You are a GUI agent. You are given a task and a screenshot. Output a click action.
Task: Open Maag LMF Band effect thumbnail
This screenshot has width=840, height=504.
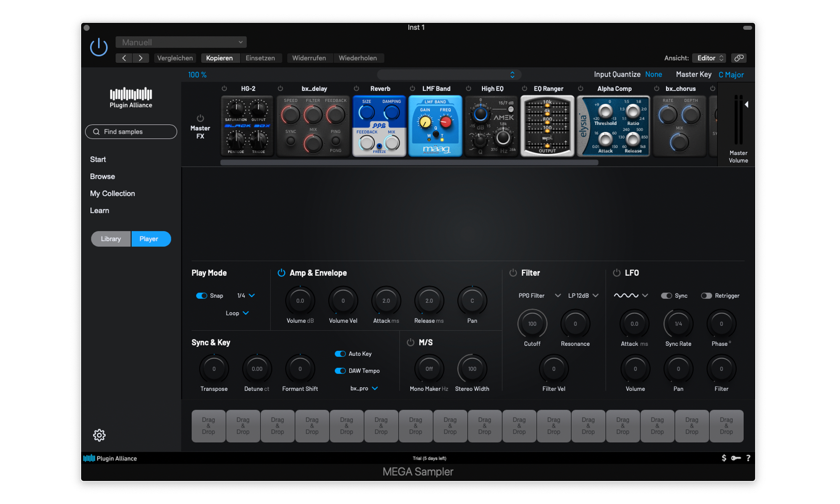click(x=435, y=126)
